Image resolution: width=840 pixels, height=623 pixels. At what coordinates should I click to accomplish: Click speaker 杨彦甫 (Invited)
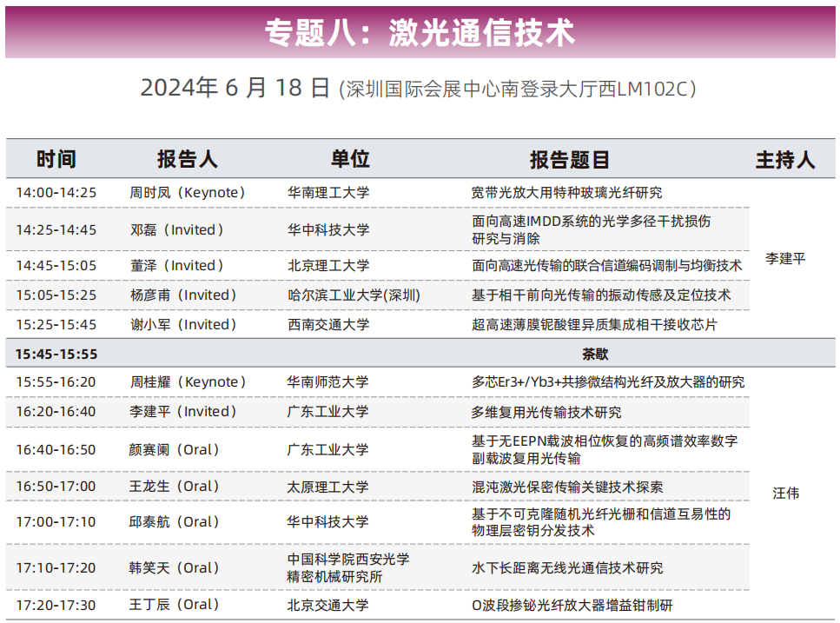(x=183, y=295)
